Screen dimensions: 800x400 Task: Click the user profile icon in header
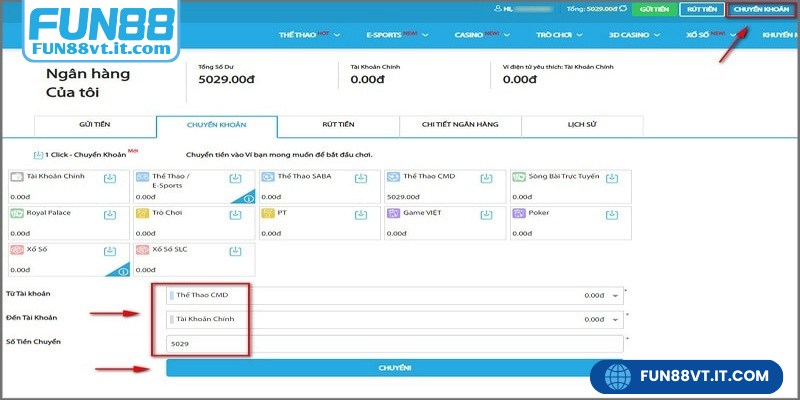click(x=498, y=9)
